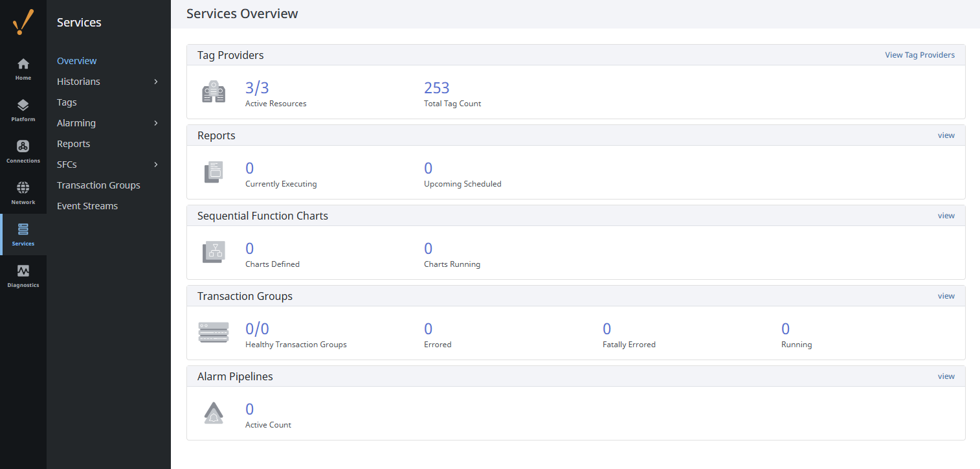Screen dimensions: 980x469
Task: Open Tags in the Services menu
Action: [67, 102]
